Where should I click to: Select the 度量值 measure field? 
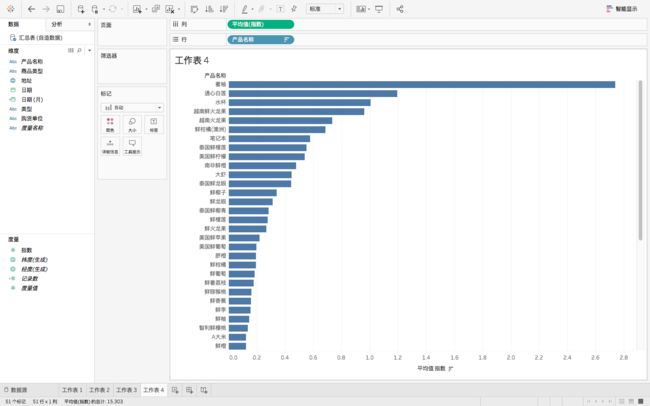tap(29, 288)
